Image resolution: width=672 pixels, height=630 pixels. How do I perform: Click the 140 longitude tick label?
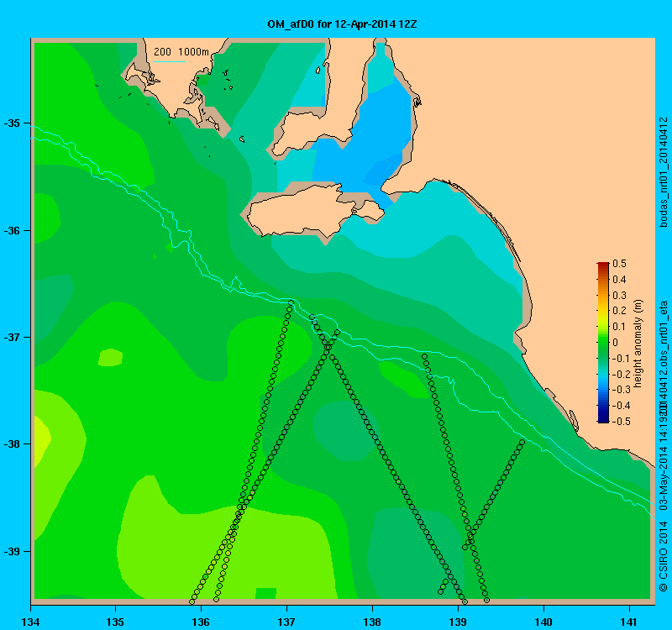pos(543,622)
